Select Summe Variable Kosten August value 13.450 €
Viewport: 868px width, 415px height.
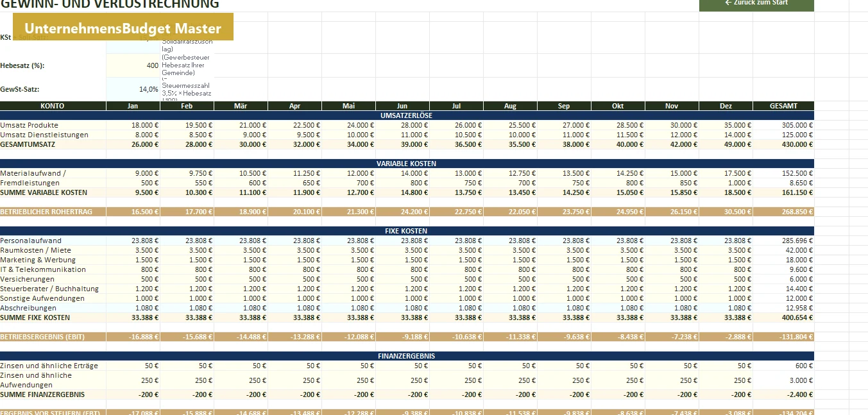pos(510,192)
